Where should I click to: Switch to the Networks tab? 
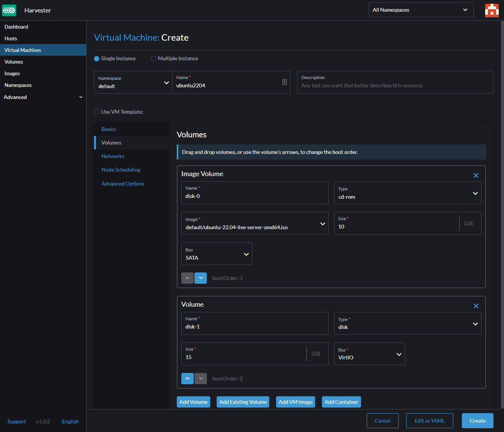coord(113,156)
